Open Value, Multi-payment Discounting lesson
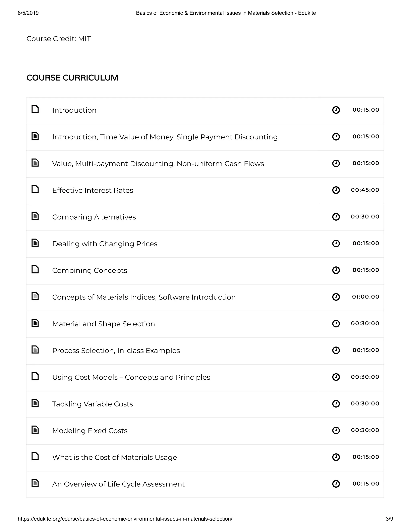 158,164
